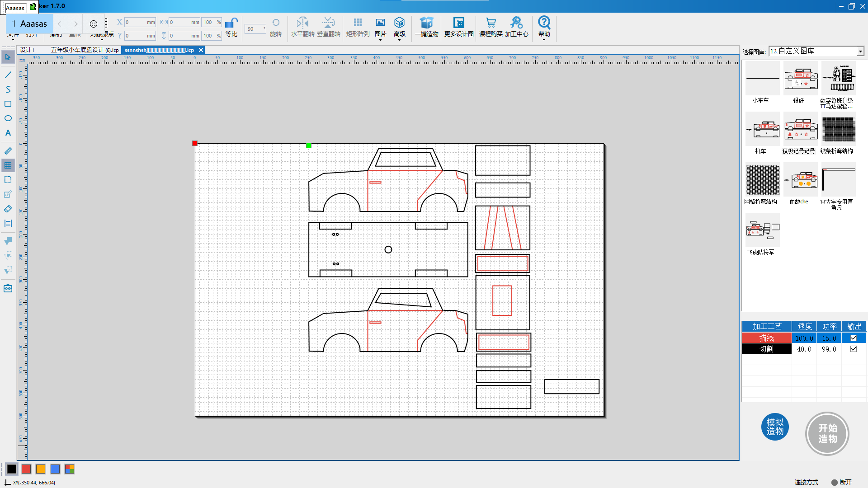Select the ellipse drawing tool
Viewport: 868px width, 488px height.
coord(8,118)
